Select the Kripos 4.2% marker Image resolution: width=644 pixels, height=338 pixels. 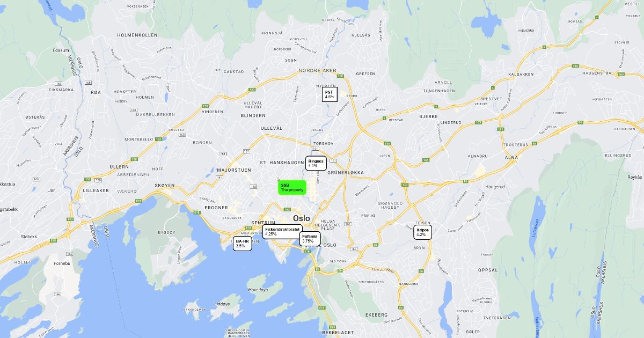point(422,232)
